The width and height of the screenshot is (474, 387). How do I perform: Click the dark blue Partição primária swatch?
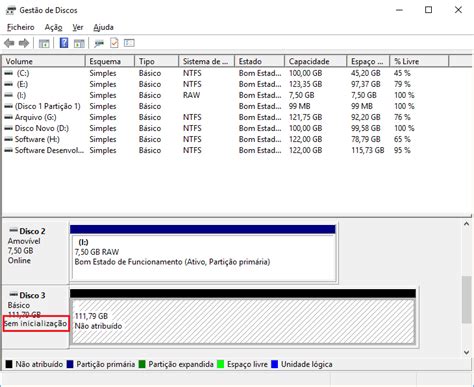[x=70, y=364]
